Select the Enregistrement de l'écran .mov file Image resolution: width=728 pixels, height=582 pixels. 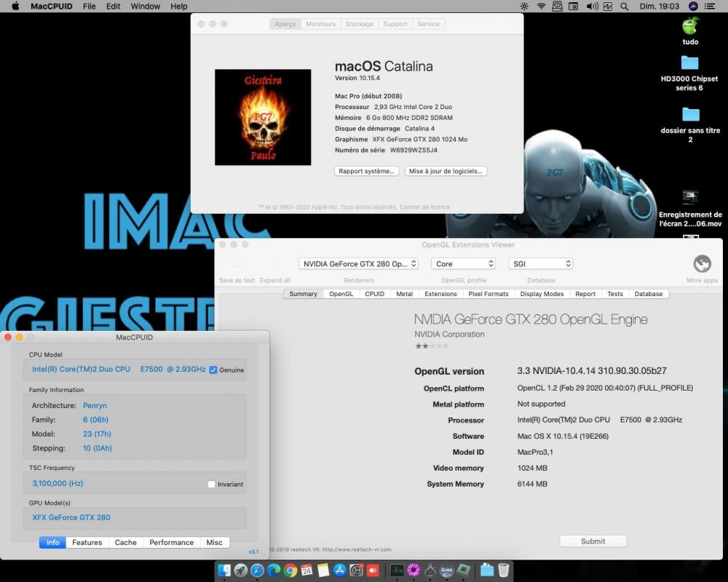click(x=690, y=198)
